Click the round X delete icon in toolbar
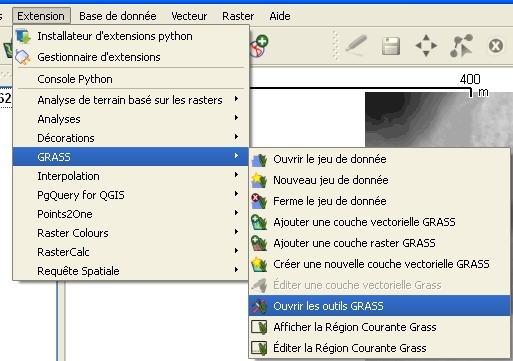Image resolution: width=513 pixels, height=361 pixels. [x=496, y=46]
